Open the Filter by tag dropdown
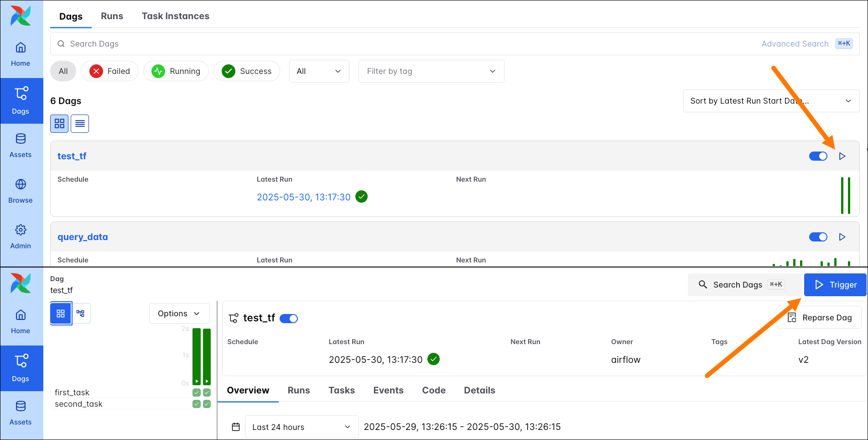Screen dimensions: 868x440 tap(431, 71)
